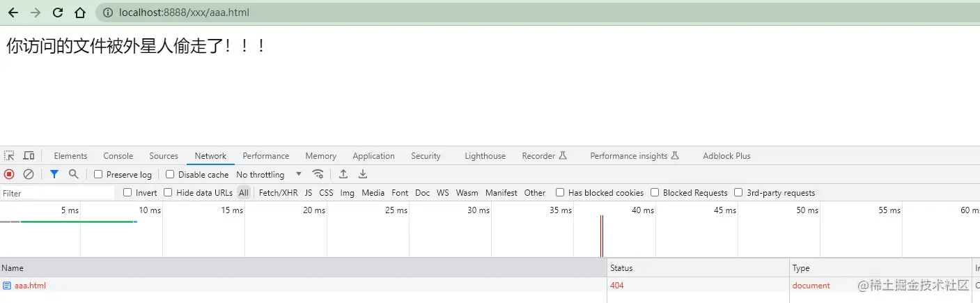View site info icon in address bar
The width and height of the screenshot is (980, 303).
tap(108, 13)
